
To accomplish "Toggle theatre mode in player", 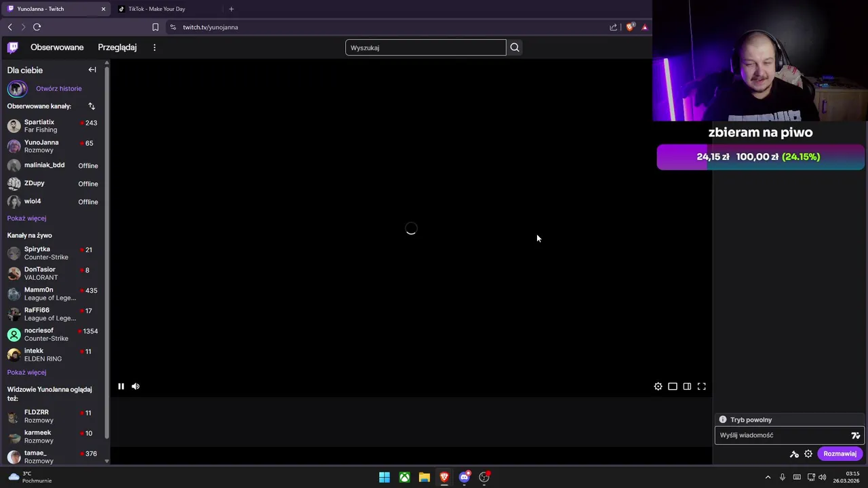I will point(673,386).
